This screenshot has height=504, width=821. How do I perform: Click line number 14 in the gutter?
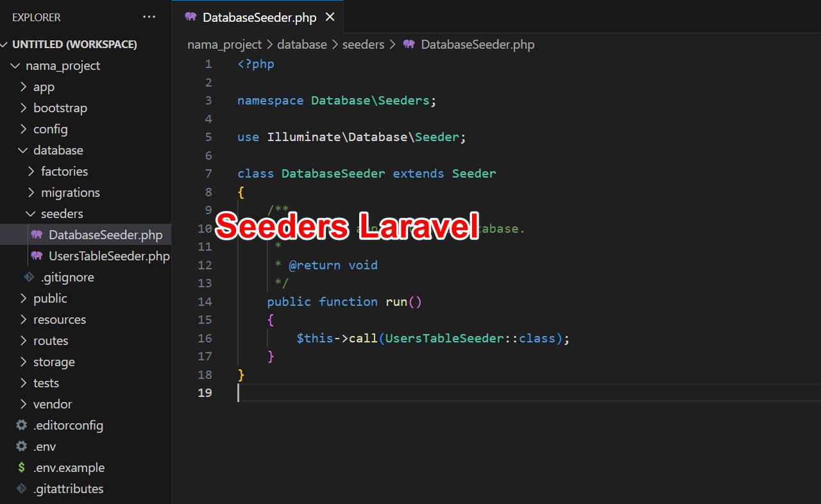point(205,301)
